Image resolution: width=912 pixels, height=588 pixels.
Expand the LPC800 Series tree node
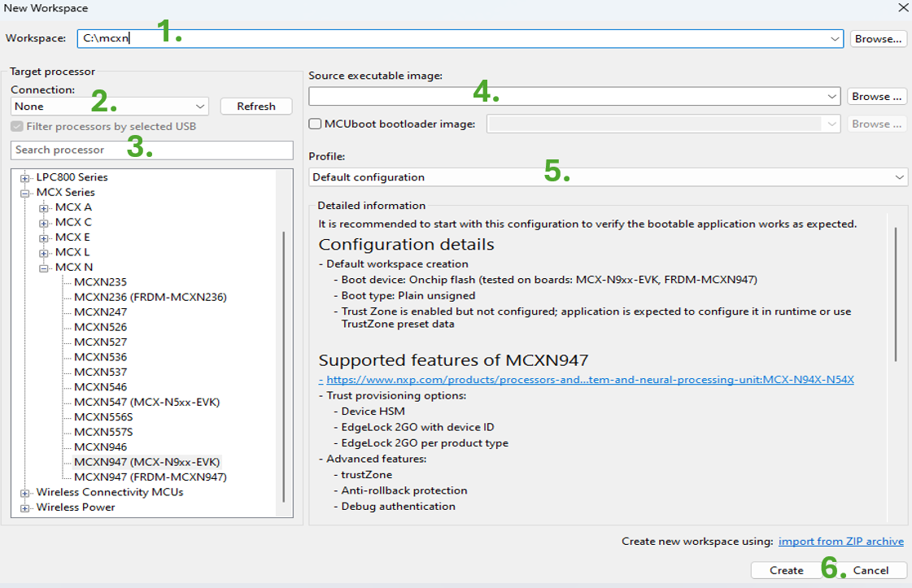25,177
